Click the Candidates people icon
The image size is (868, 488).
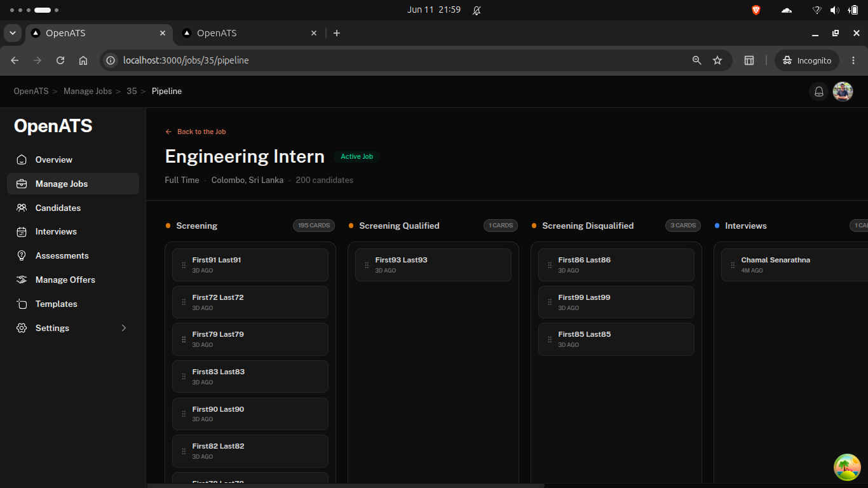tap(22, 208)
